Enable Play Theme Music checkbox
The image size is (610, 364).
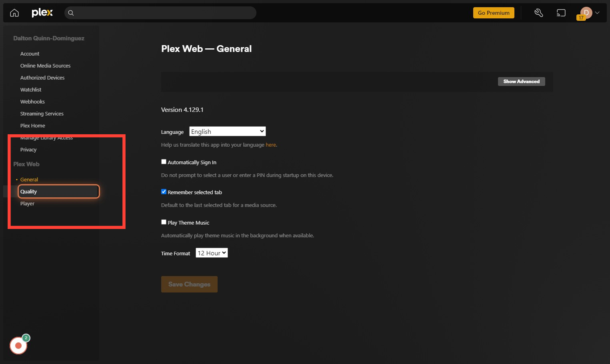[x=164, y=222]
